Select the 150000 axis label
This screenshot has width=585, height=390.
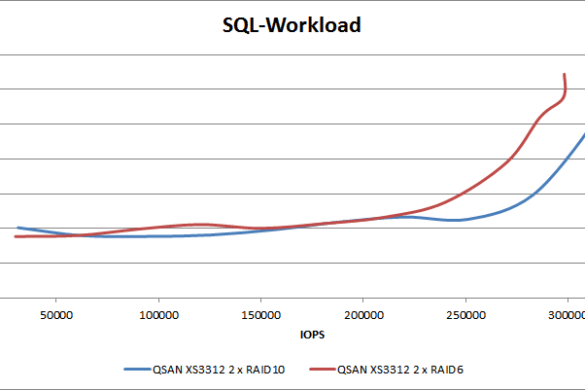click(x=261, y=315)
